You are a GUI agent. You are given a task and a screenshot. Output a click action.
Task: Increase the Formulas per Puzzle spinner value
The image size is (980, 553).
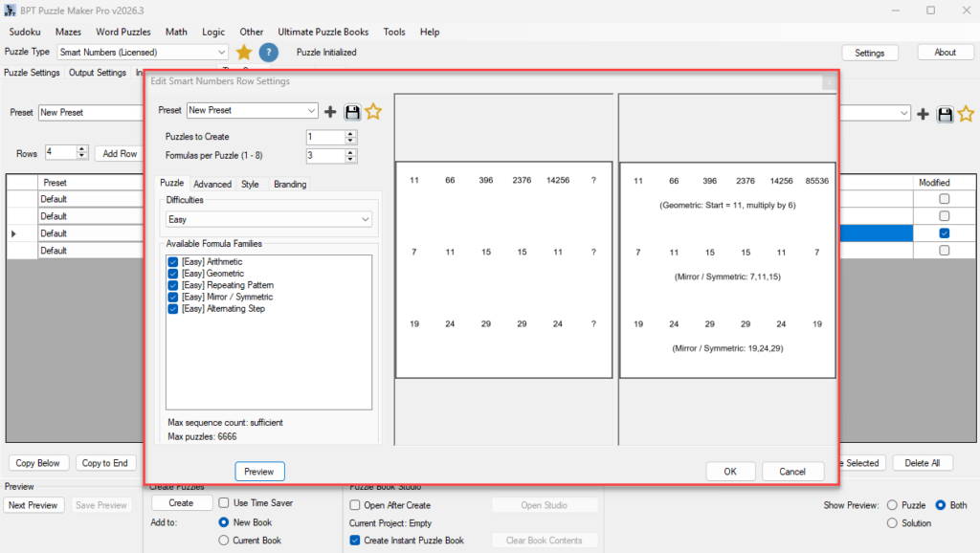[x=350, y=152]
